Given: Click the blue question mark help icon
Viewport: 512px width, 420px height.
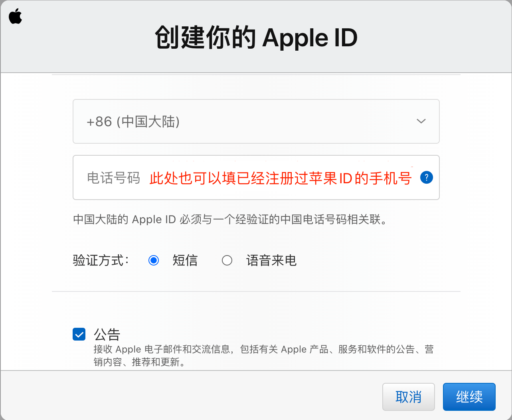Looking at the screenshot, I should (426, 177).
